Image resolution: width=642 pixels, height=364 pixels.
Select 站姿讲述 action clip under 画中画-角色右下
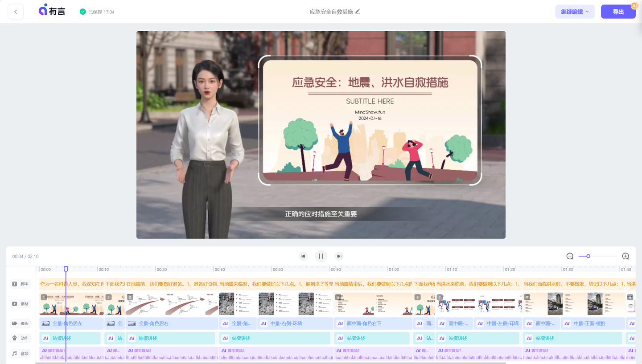(x=372, y=338)
